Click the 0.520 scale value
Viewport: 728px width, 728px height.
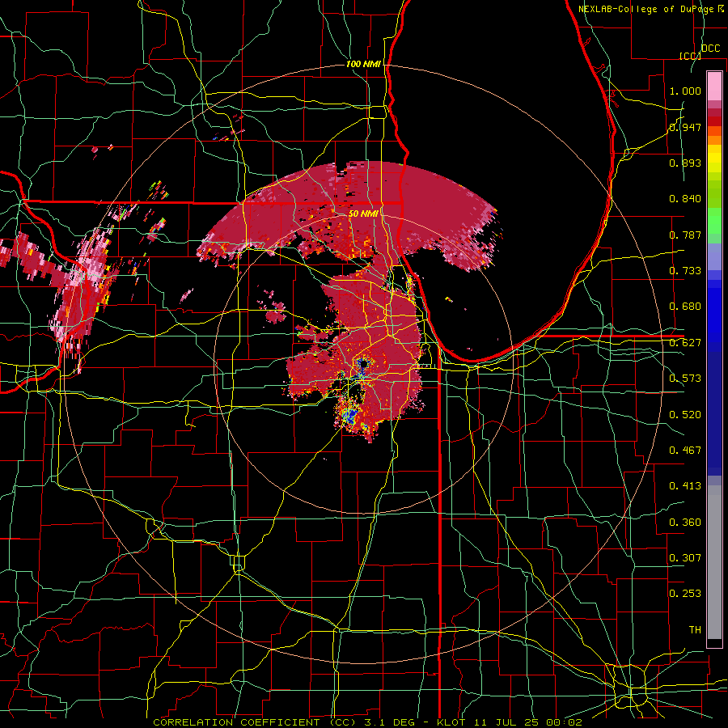[x=685, y=415]
